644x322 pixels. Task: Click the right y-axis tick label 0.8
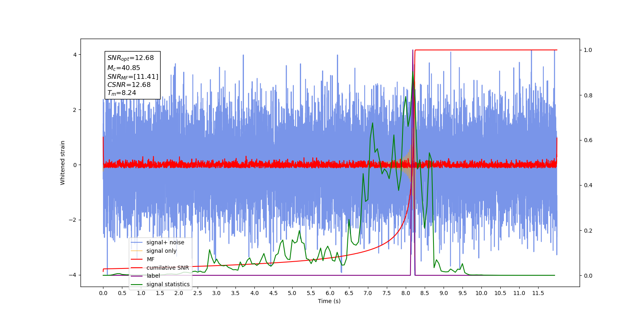[x=588, y=95]
